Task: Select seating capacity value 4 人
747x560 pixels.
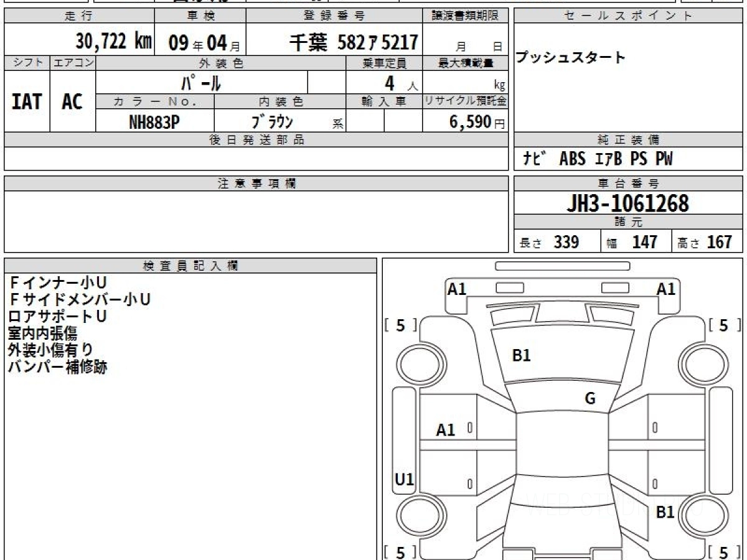Action: 401,83
